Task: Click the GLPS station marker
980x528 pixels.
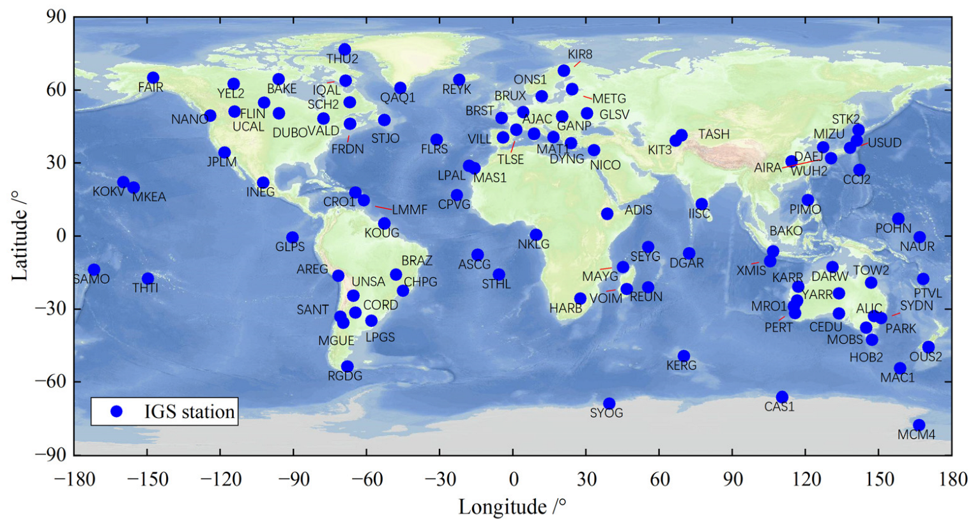Action: coord(293,238)
